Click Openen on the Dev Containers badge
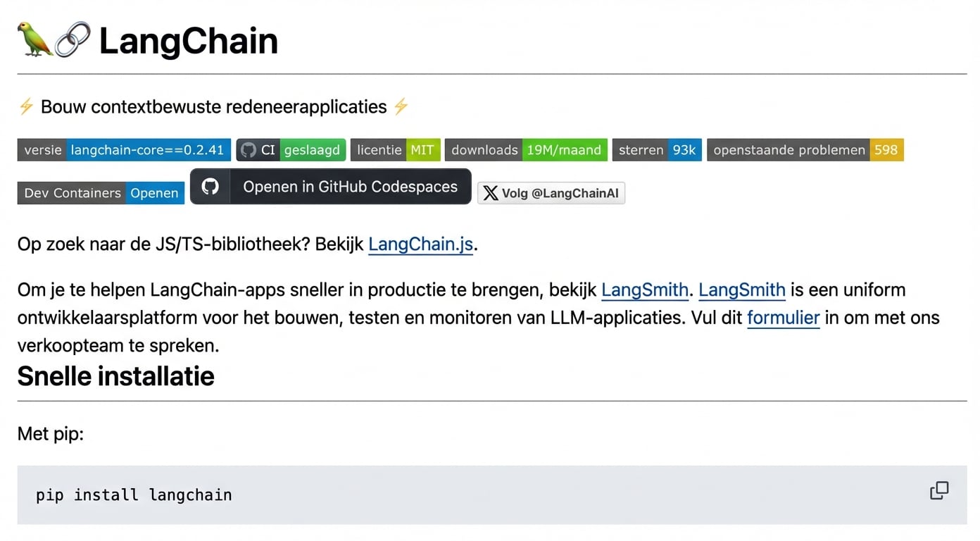 [x=154, y=193]
